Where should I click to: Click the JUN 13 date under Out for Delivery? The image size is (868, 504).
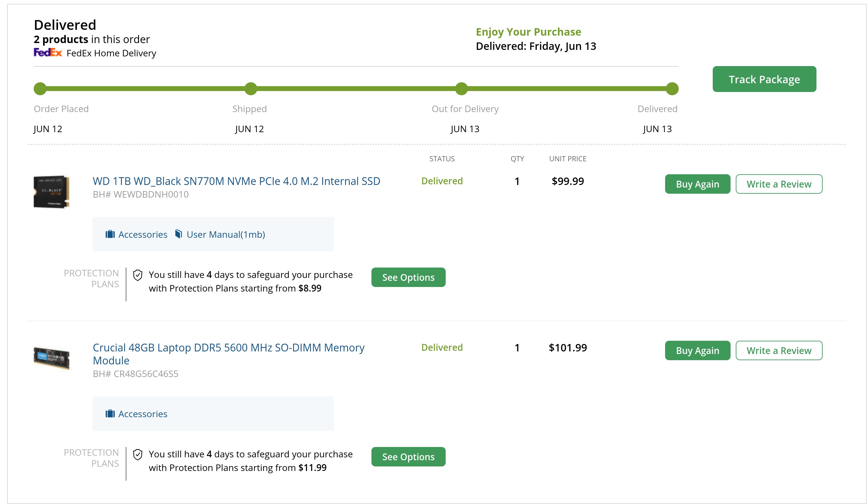(465, 129)
